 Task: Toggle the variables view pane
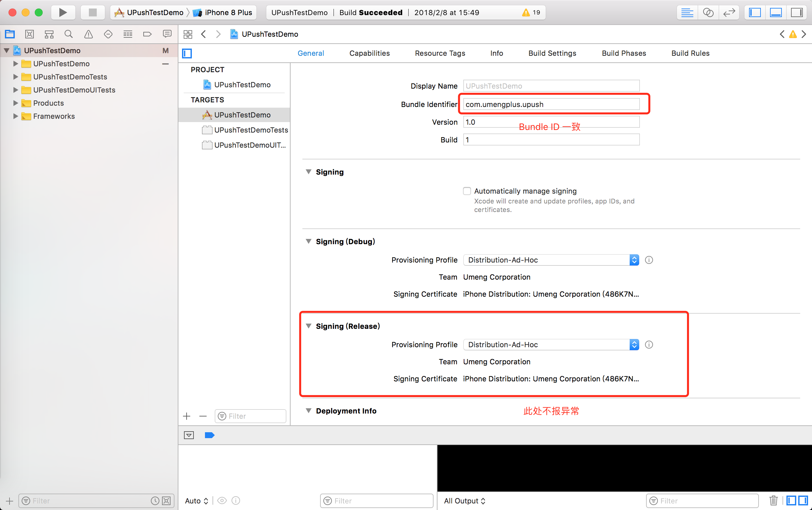[791, 500]
